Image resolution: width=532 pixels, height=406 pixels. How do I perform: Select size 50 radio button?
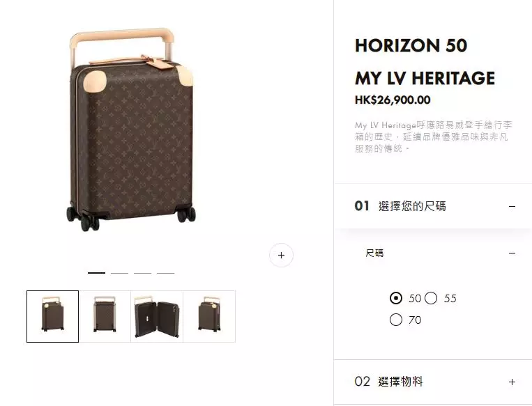(x=396, y=298)
